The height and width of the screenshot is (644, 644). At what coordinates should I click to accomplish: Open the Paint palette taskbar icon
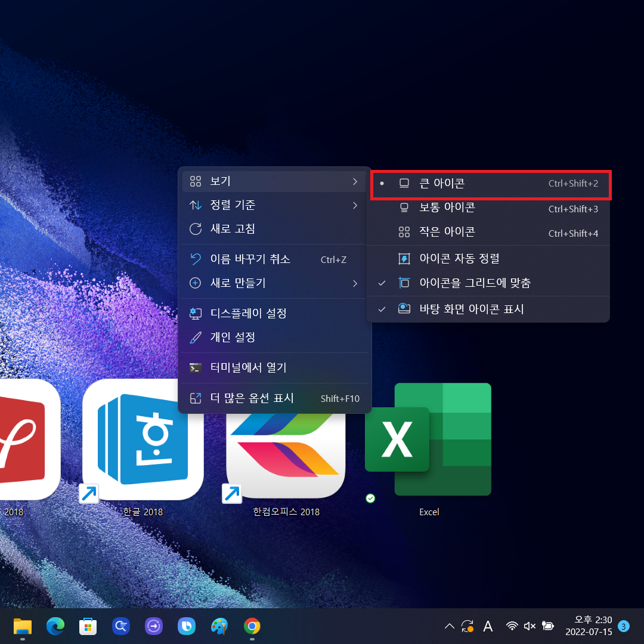point(219,626)
